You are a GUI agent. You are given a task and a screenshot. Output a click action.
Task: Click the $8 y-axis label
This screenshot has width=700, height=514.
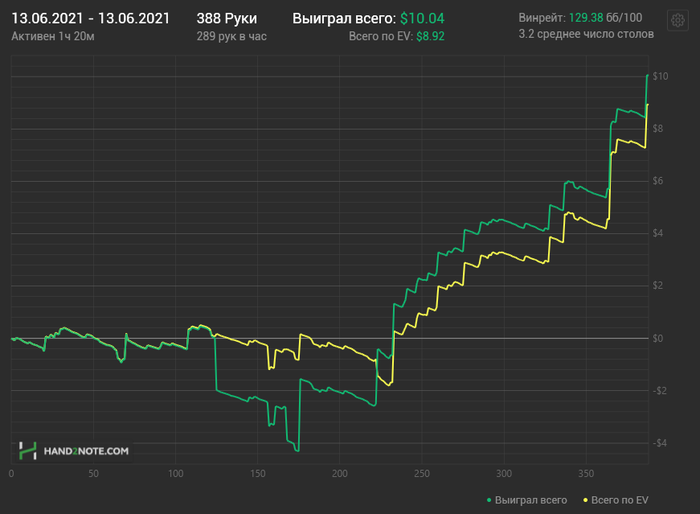click(658, 129)
